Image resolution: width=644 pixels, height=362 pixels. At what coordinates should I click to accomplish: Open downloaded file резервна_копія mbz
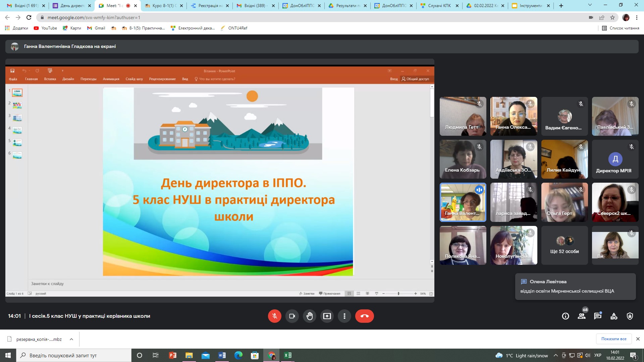35,339
